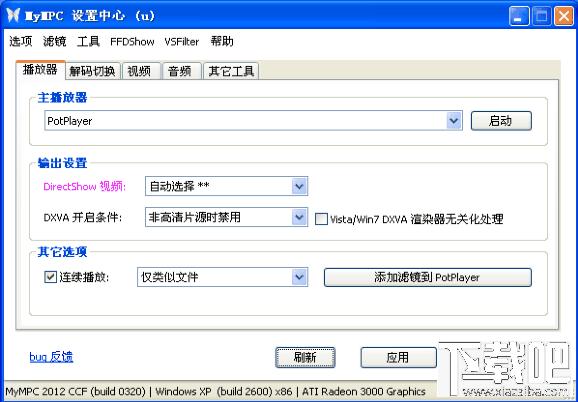Close the MyMPC settings window
Image resolution: width=578 pixels, height=402 pixels.
pyautogui.click(x=564, y=16)
